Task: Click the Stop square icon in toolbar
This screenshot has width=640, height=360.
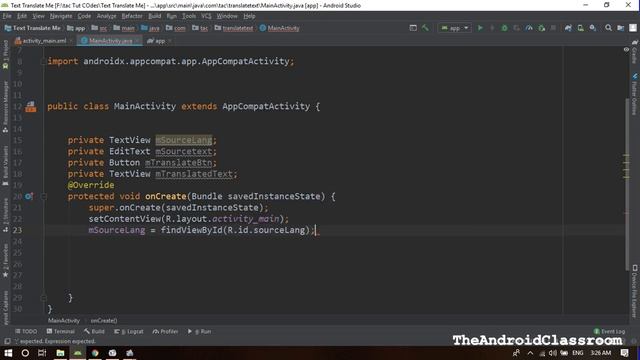Action: 553,28
